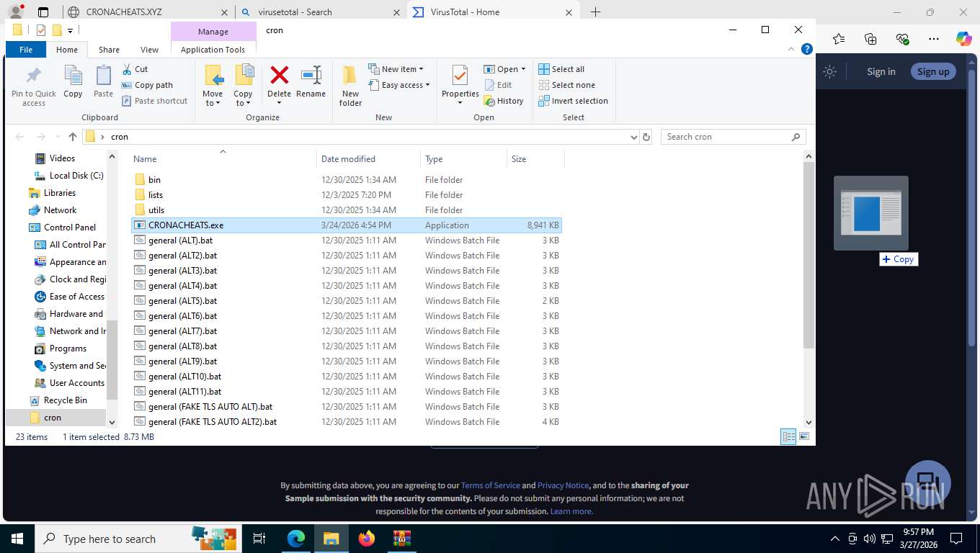Open Firefox from taskbar
Viewport: 980px width, 553px height.
point(367,539)
